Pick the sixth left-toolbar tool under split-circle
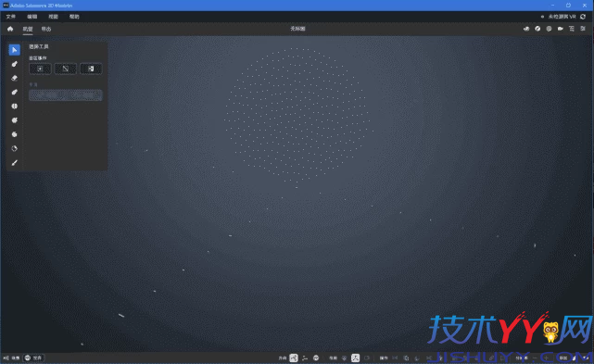This screenshot has height=364, width=594. pos(15,120)
